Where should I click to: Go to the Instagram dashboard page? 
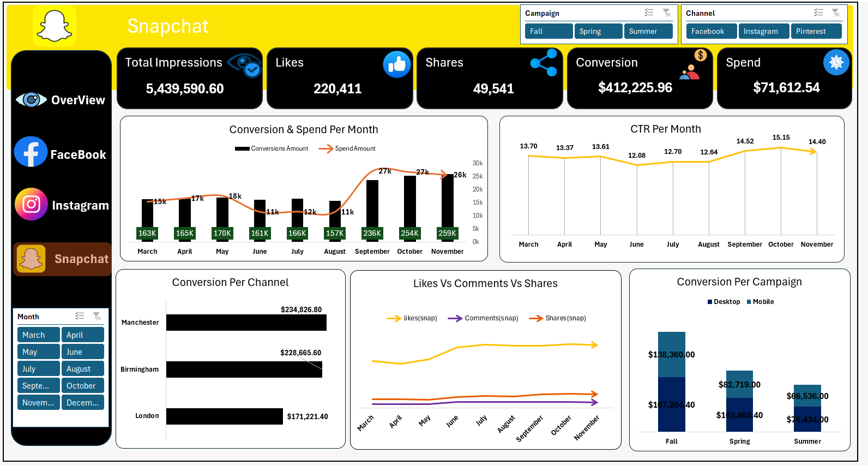(61, 205)
